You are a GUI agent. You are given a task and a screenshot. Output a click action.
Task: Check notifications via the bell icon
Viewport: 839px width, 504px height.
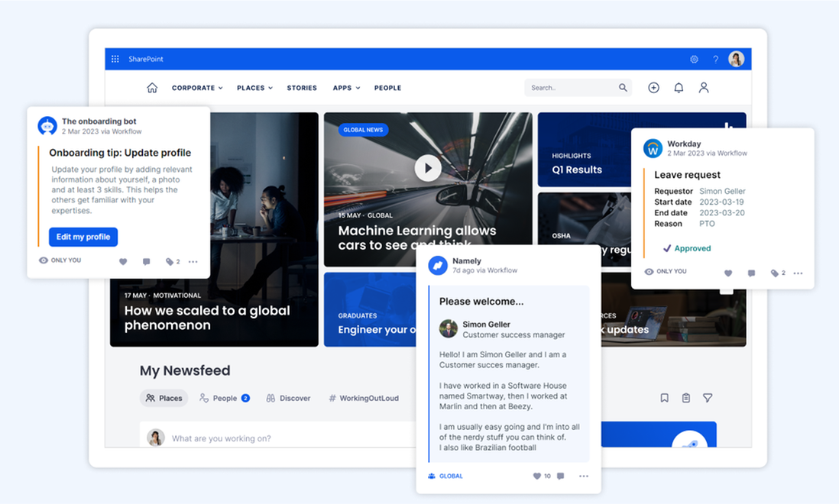coord(679,88)
